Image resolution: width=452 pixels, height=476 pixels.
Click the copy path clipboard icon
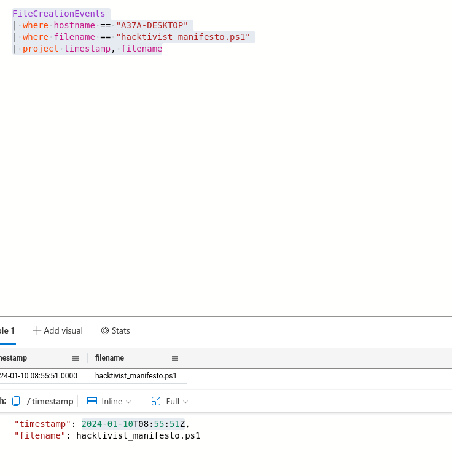coord(17,401)
